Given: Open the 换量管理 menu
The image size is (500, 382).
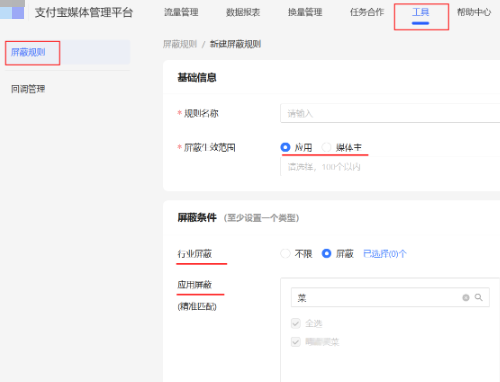Looking at the screenshot, I should click(x=305, y=13).
